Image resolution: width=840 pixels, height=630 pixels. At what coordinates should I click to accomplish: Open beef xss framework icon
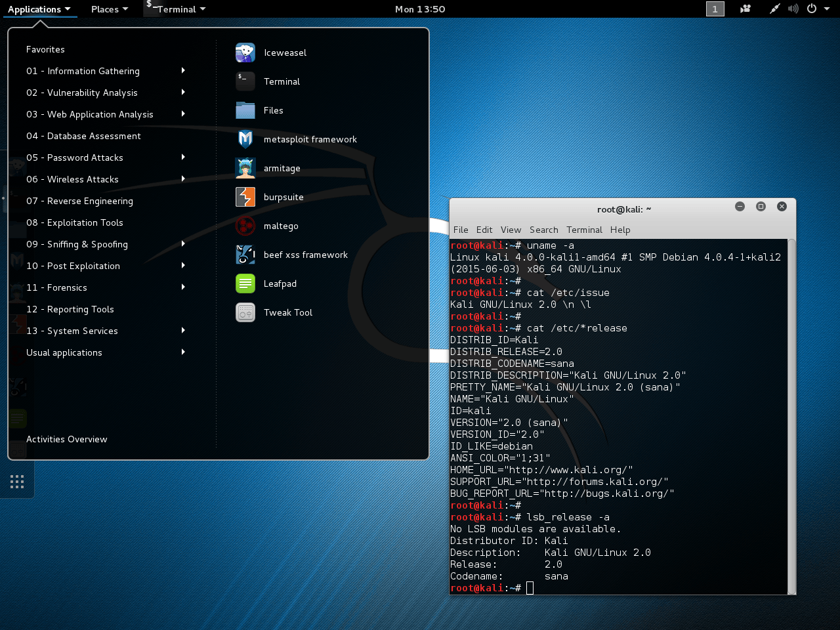[245, 255]
